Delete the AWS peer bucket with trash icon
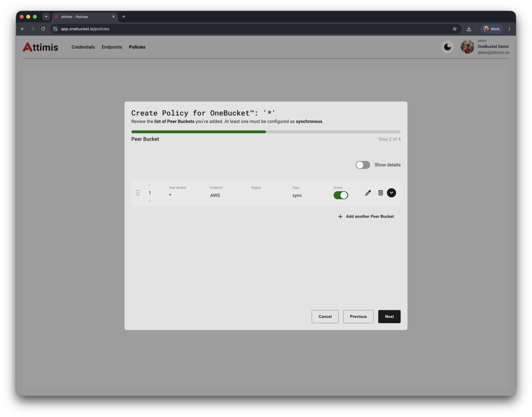Image resolution: width=532 pixels, height=417 pixels. tap(380, 193)
